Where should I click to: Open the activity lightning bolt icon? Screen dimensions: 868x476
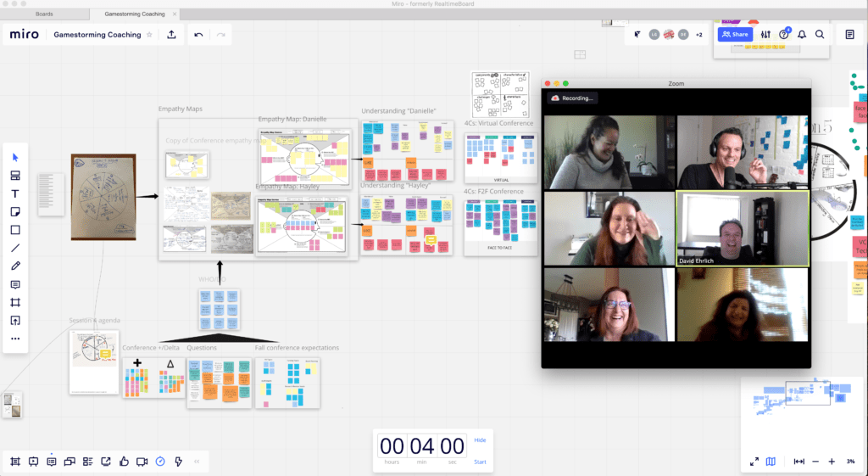pyautogui.click(x=178, y=462)
